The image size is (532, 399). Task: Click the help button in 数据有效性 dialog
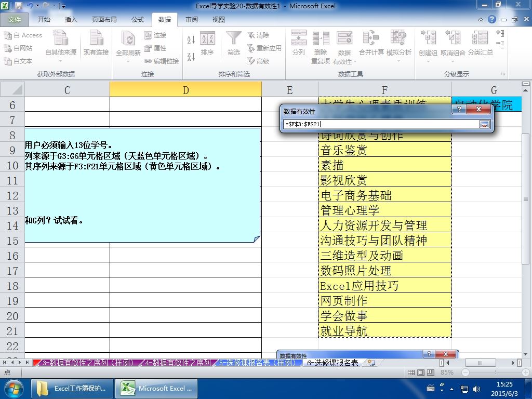(x=459, y=109)
